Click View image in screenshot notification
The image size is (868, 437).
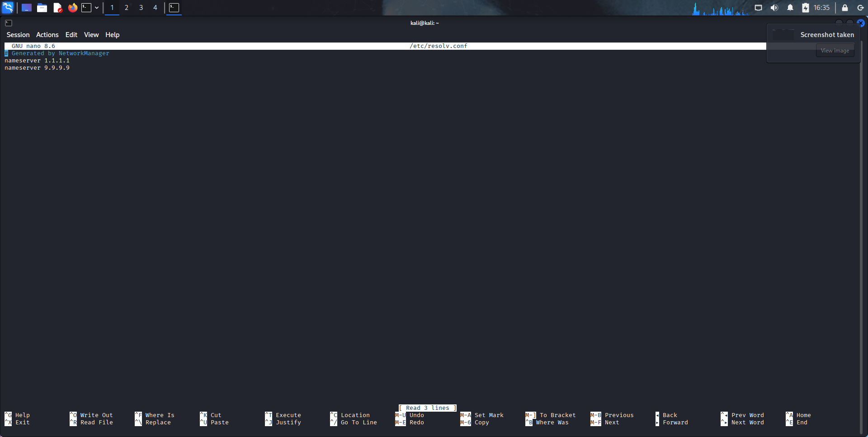(835, 51)
